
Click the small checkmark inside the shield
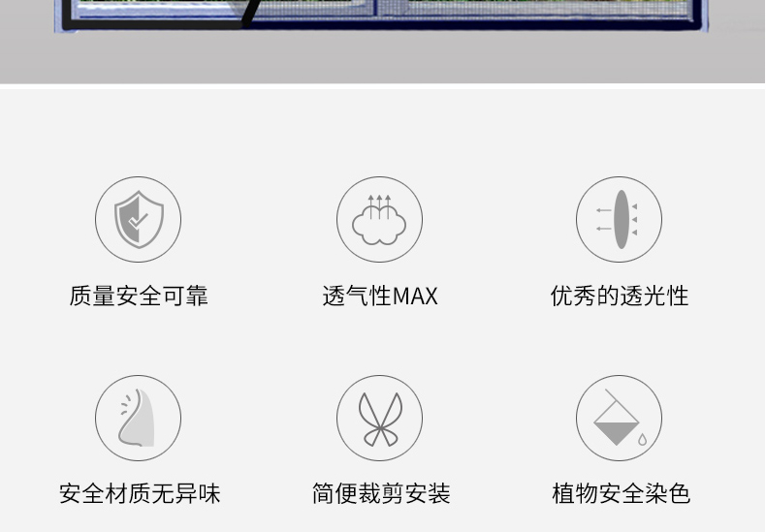click(138, 221)
